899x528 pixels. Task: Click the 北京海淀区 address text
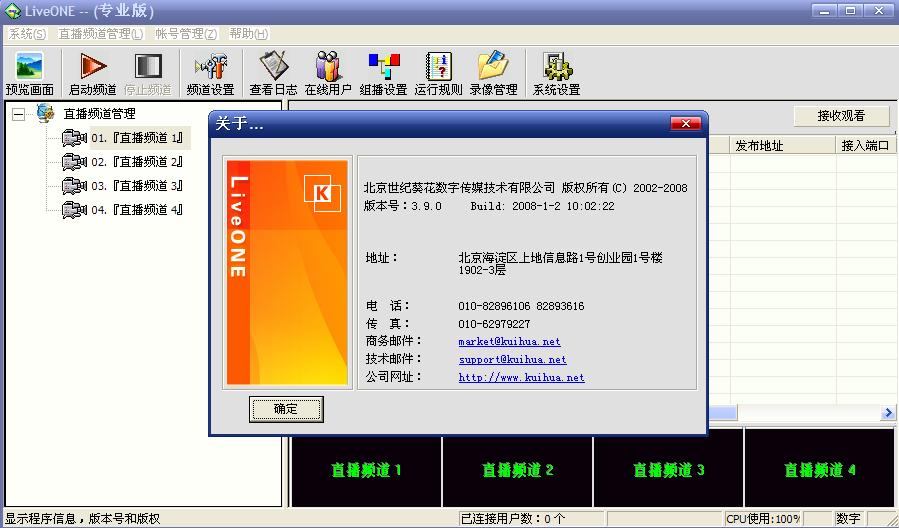point(560,263)
